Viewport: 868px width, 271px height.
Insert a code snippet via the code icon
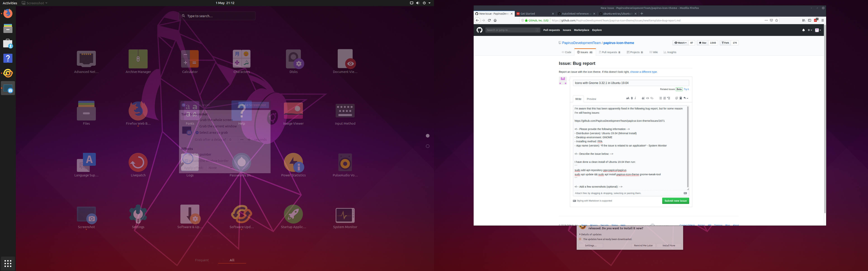click(x=648, y=98)
